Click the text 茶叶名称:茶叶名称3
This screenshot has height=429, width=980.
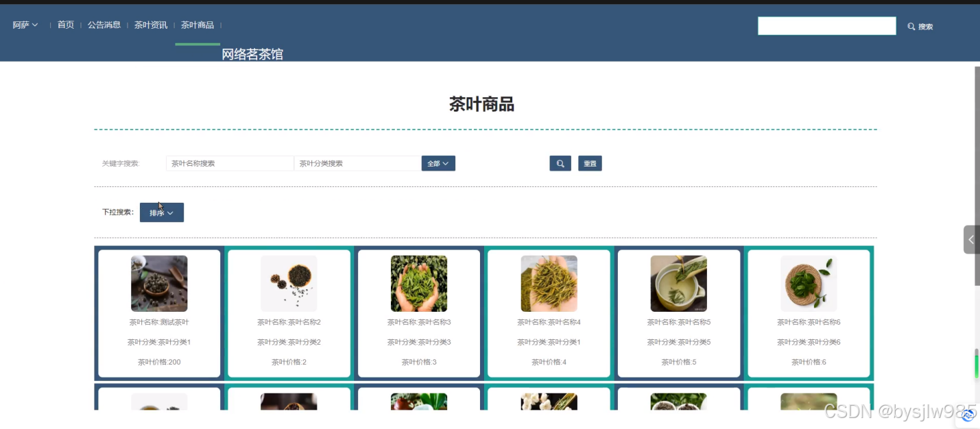point(419,322)
